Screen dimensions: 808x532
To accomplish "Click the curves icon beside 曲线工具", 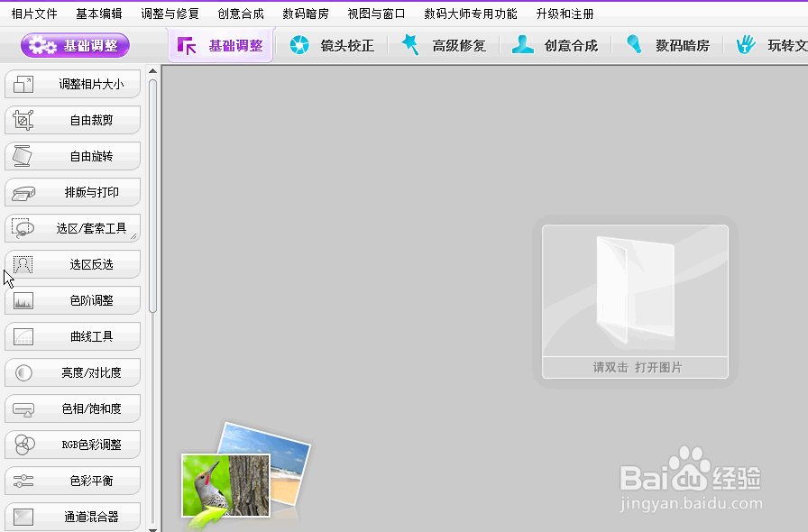I will tap(23, 336).
